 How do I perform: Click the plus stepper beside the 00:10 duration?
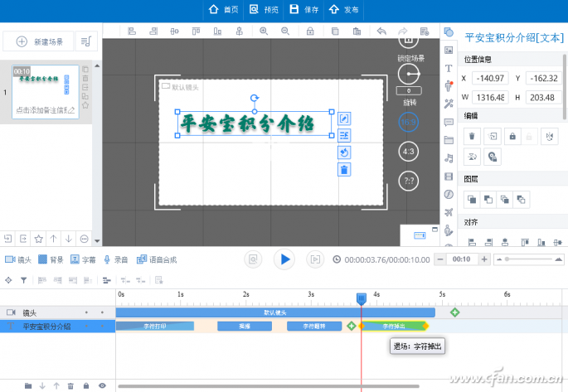pyautogui.click(x=483, y=259)
